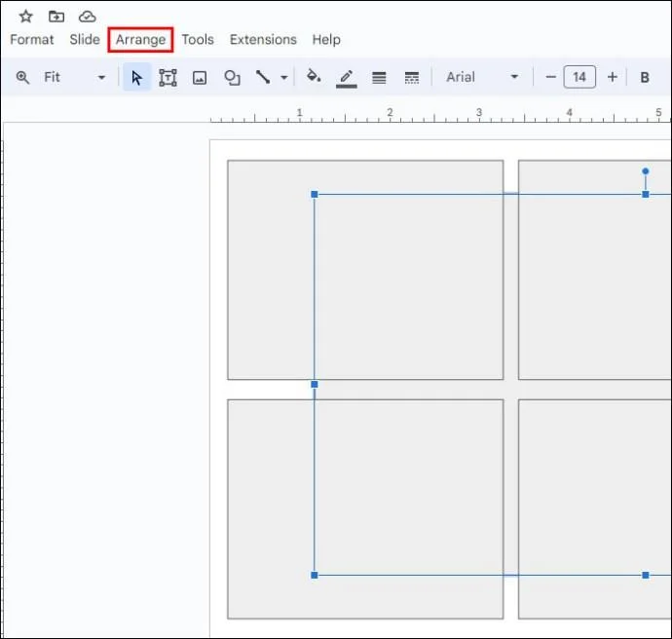Check the cloud save status icon
The height and width of the screenshot is (639, 672).
(x=88, y=17)
